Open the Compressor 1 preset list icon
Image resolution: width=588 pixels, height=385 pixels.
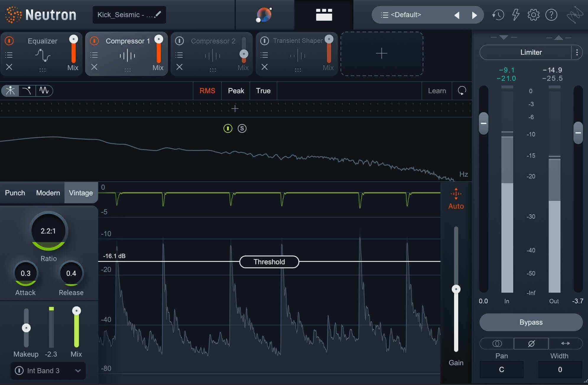point(94,55)
